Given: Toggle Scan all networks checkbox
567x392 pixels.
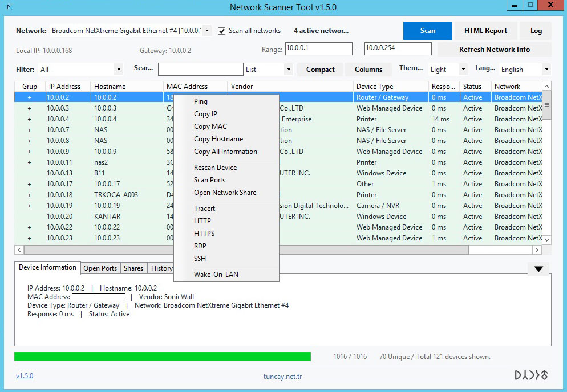Looking at the screenshot, I should [x=222, y=31].
